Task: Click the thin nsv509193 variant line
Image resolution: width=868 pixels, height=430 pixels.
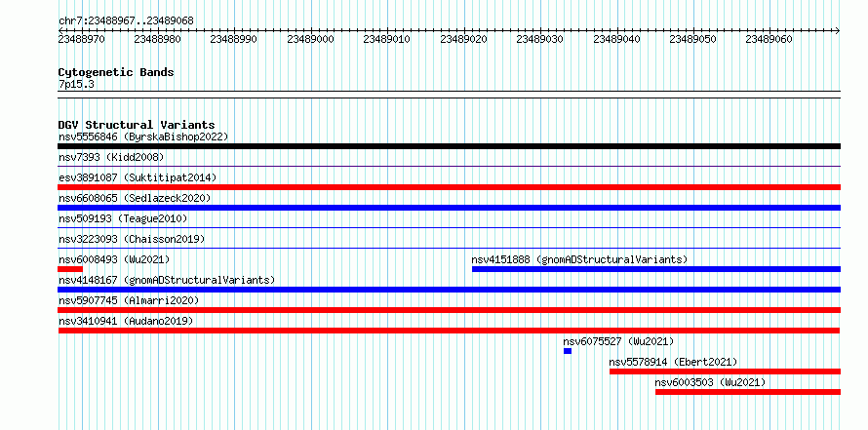Action: pos(449,227)
